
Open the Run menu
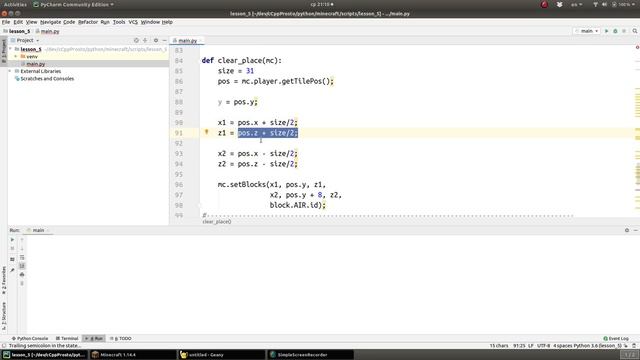click(x=105, y=22)
